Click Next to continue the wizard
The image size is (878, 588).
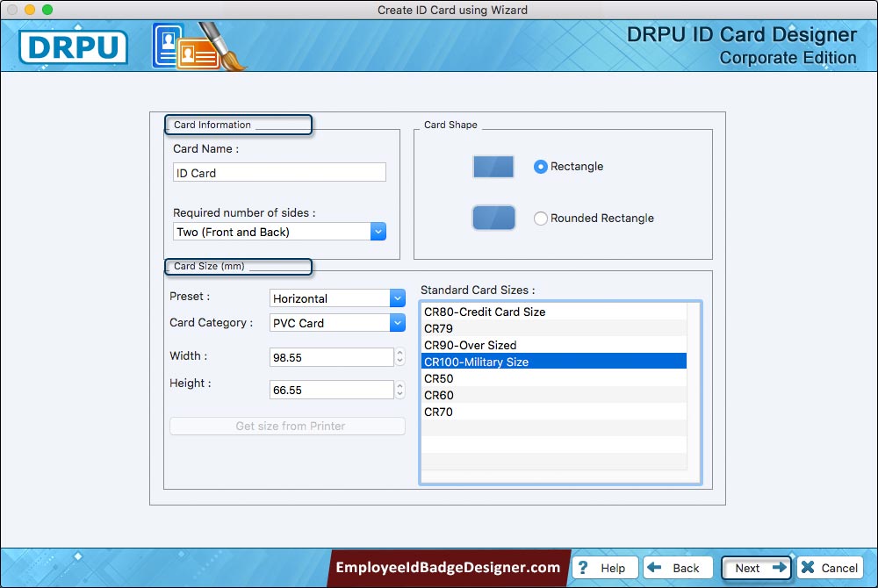[756, 568]
